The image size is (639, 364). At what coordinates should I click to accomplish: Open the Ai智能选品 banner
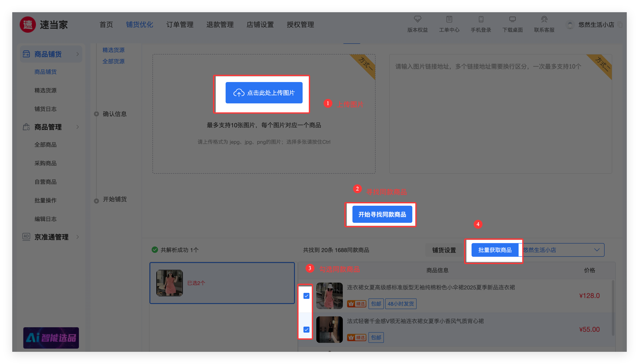pos(51,338)
